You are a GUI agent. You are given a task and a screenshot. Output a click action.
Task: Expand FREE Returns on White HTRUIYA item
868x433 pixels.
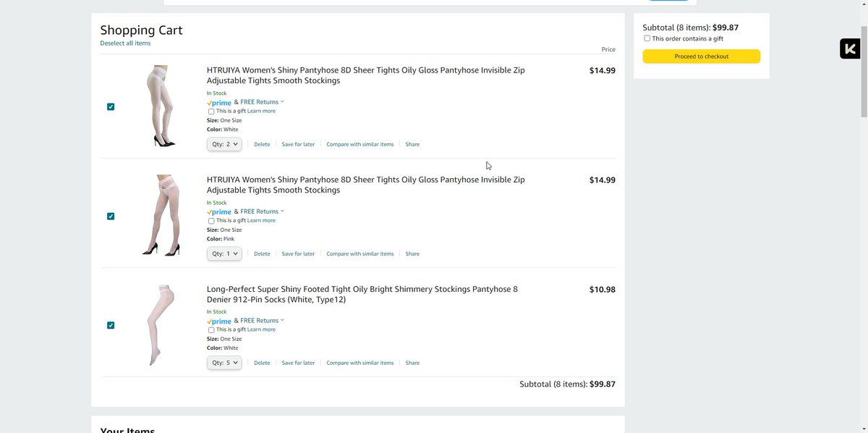262,102
